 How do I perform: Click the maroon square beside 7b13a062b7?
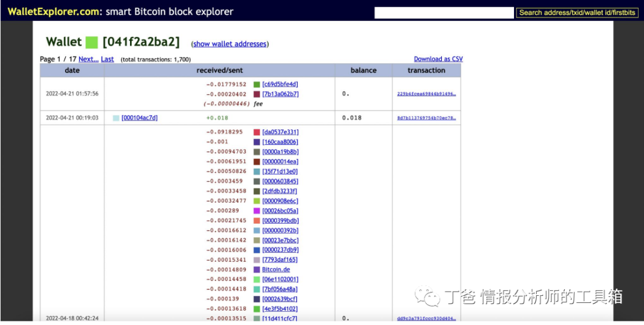(256, 94)
